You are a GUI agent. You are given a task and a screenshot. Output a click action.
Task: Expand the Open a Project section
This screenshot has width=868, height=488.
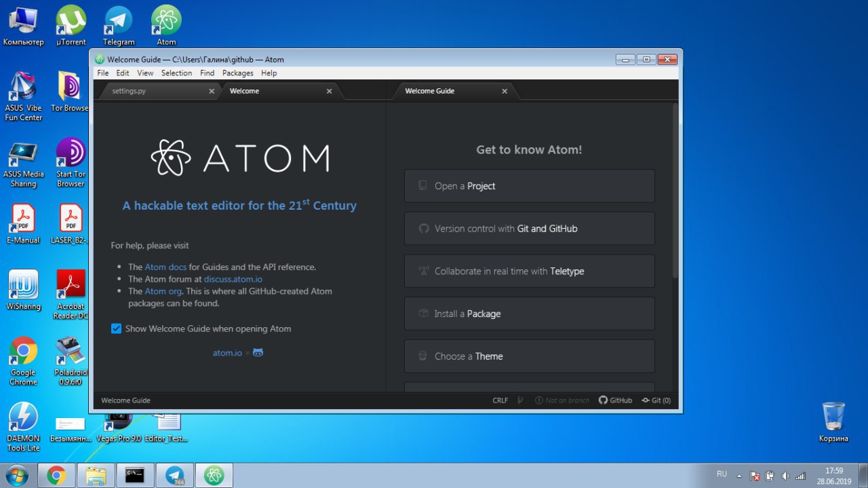[x=529, y=186]
